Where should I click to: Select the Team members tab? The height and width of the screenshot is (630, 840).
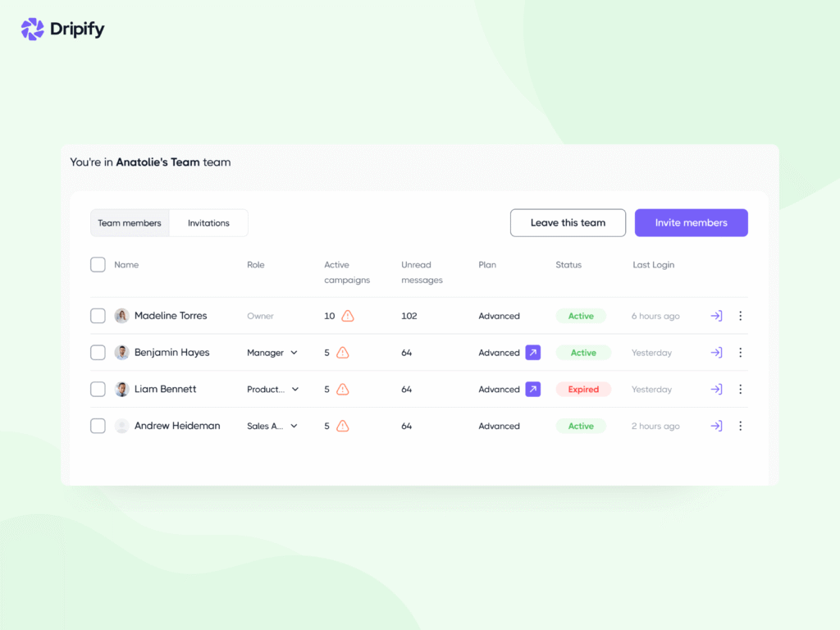click(x=130, y=222)
